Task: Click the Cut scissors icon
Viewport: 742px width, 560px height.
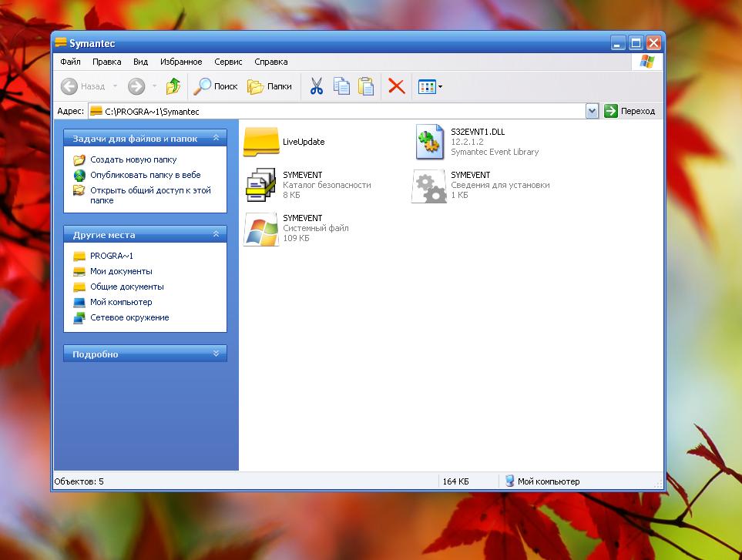Action: point(316,86)
